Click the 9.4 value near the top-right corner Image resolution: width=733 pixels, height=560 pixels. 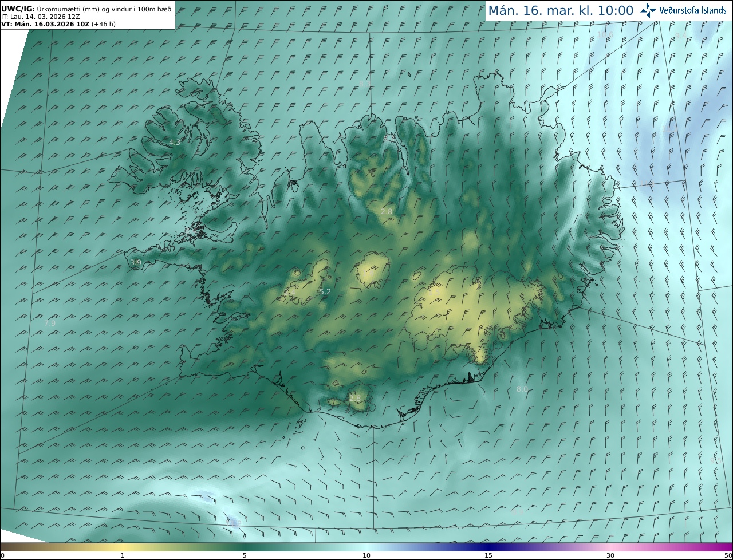[681, 36]
